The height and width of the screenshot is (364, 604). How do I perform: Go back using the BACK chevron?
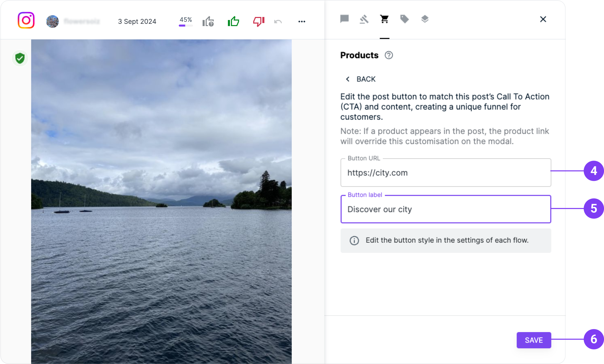pos(360,79)
